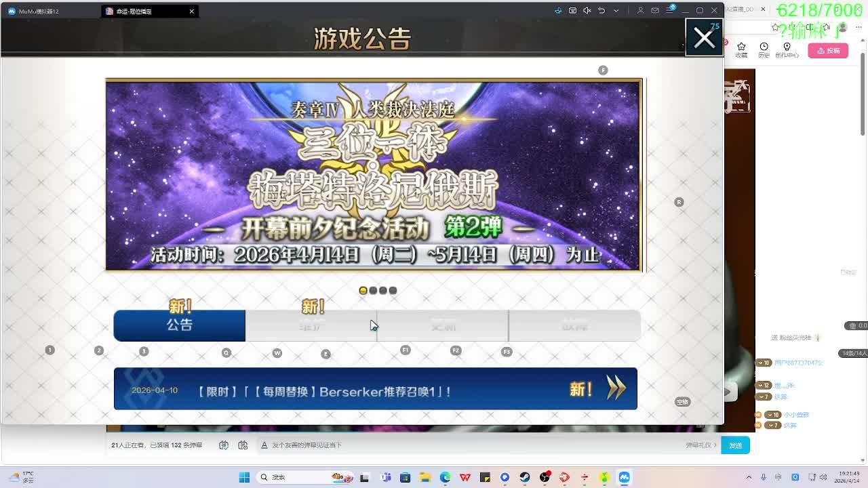Screen dimensions: 868x488
Task: Open Microsoft Teams from the taskbar
Action: click(386, 477)
